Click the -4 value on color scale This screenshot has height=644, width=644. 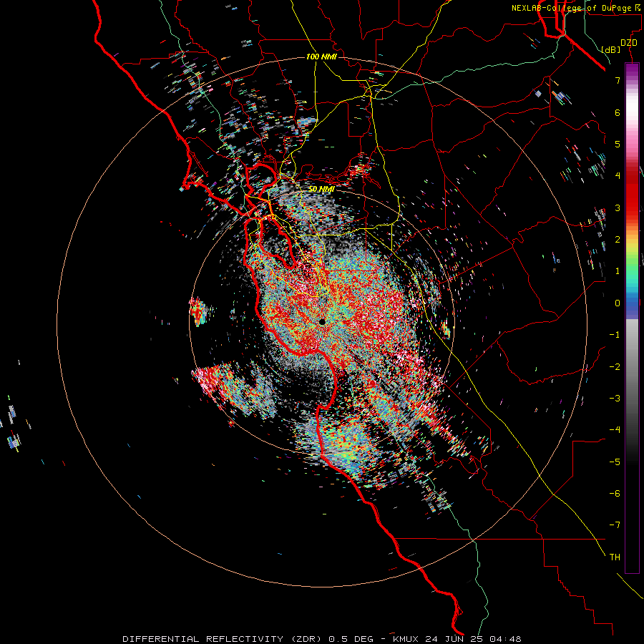[x=615, y=430]
